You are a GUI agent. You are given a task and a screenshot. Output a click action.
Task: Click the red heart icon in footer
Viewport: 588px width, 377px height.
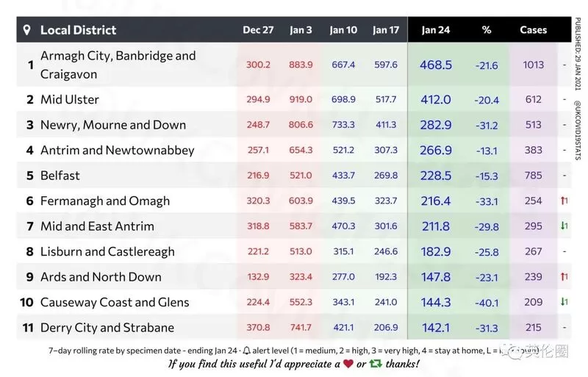pos(348,364)
